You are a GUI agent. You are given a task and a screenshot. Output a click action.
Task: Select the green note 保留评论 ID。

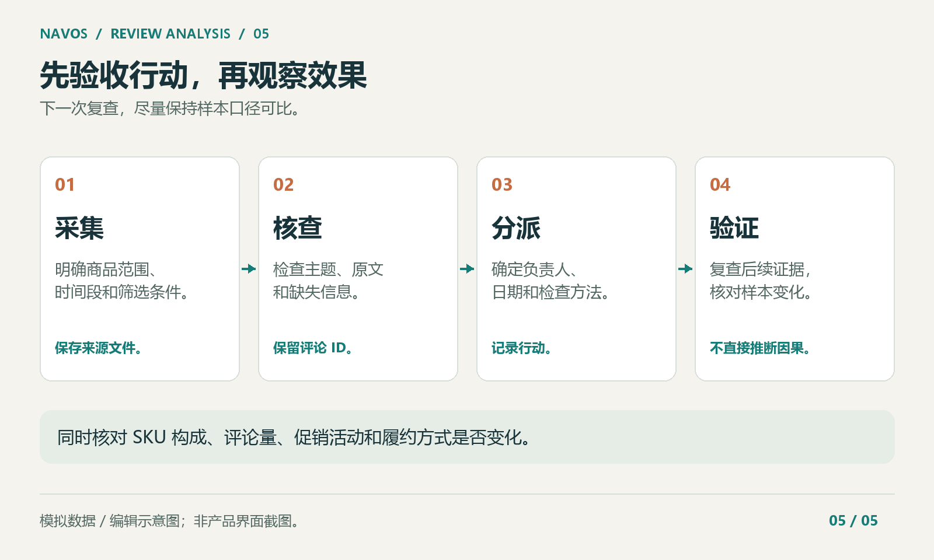click(x=313, y=348)
